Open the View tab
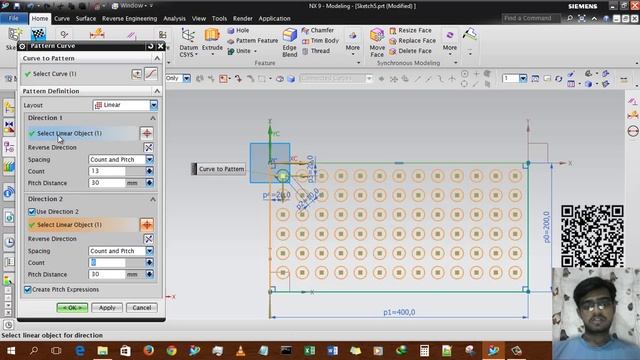 [199, 18]
